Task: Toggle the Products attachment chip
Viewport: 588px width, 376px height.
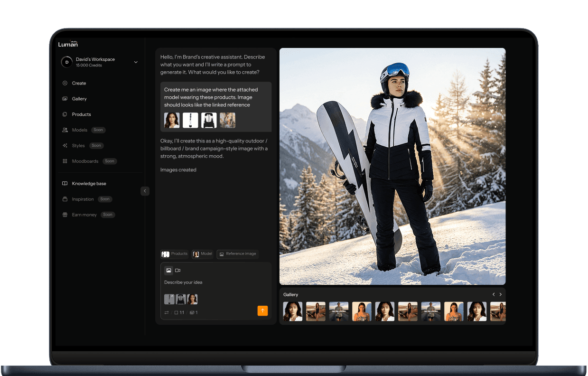Action: click(x=174, y=254)
